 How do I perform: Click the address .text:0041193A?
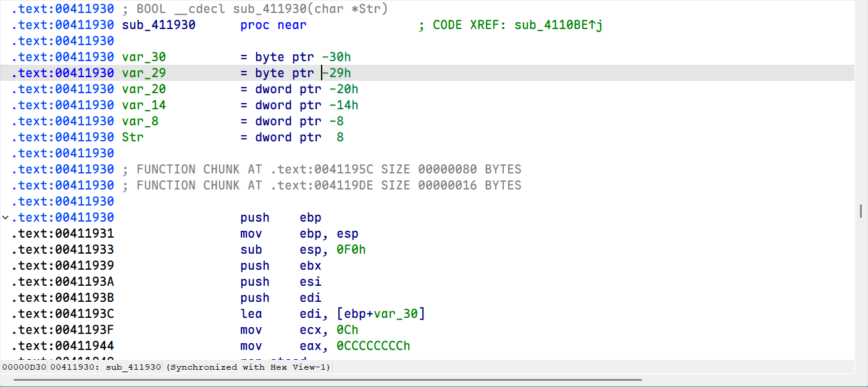pyautogui.click(x=62, y=281)
